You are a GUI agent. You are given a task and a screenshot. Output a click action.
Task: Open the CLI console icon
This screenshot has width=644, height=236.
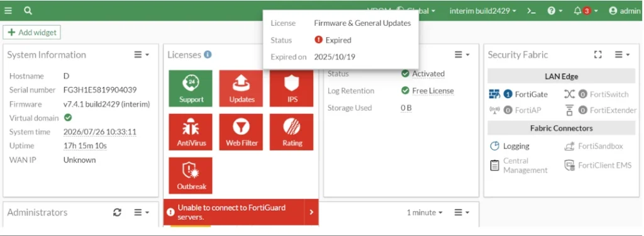coord(531,11)
